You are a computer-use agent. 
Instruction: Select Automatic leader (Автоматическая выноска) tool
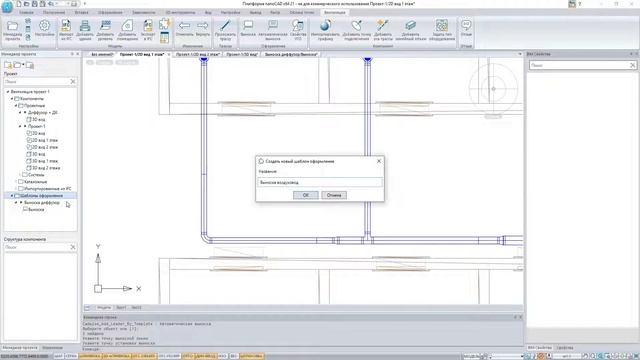pyautogui.click(x=273, y=31)
